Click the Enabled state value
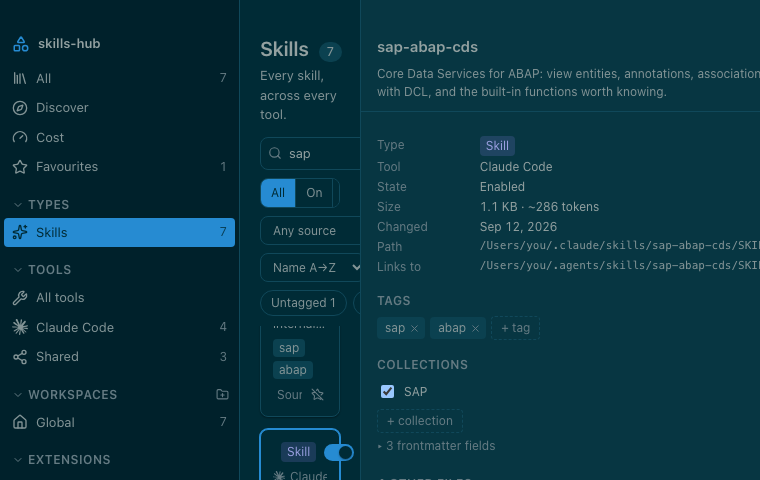 pos(502,187)
